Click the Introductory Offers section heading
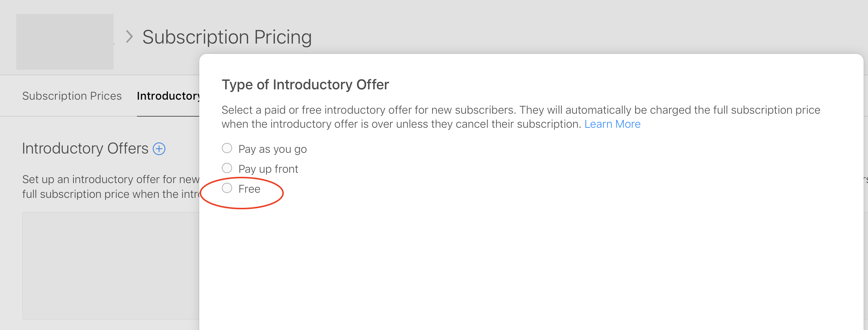The height and width of the screenshot is (330, 868). (x=85, y=148)
